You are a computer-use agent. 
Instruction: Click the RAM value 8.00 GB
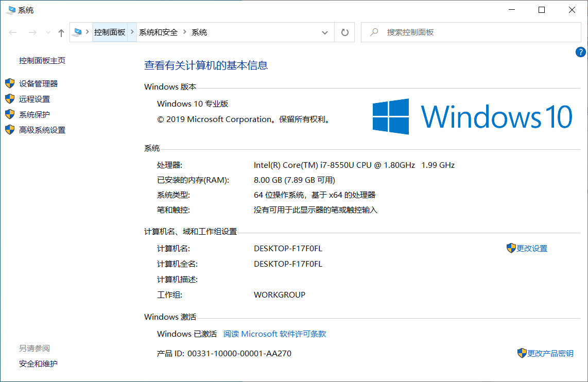point(268,180)
